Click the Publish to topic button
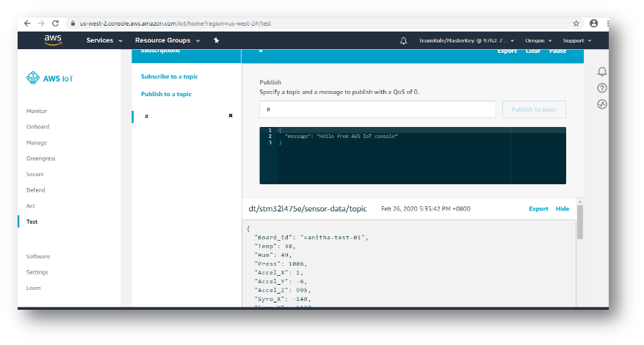The width and height of the screenshot is (644, 345). click(x=534, y=109)
